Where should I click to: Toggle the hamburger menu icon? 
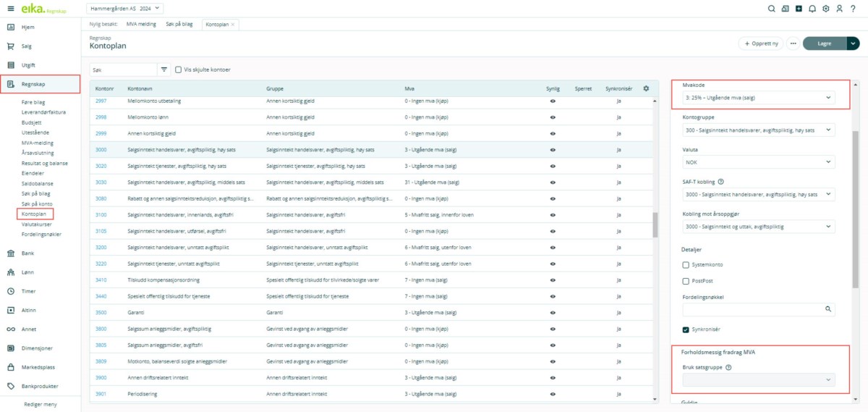[10, 9]
